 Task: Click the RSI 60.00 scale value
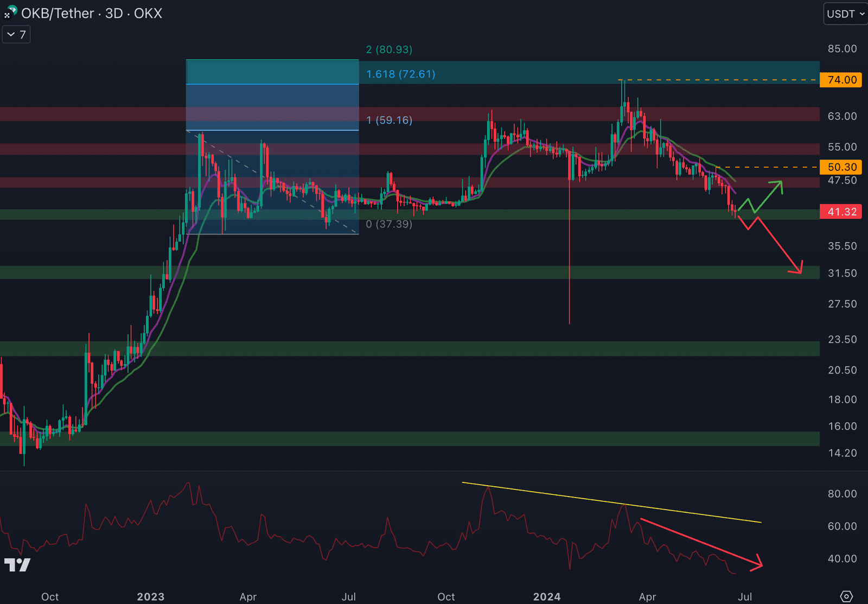tap(842, 526)
